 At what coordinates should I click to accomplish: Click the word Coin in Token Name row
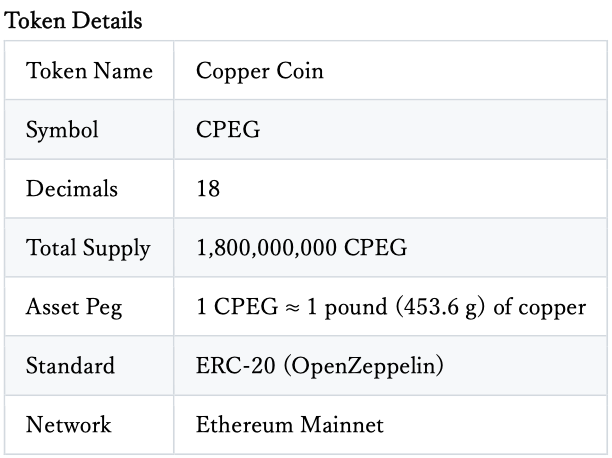(x=300, y=71)
